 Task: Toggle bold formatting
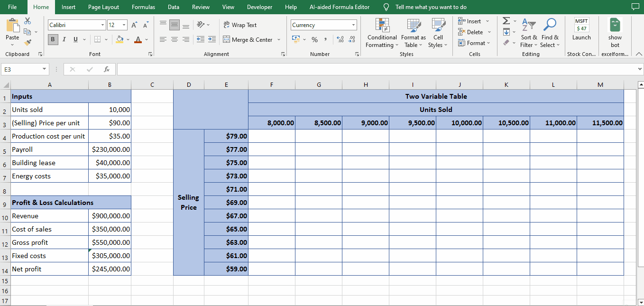[53, 39]
